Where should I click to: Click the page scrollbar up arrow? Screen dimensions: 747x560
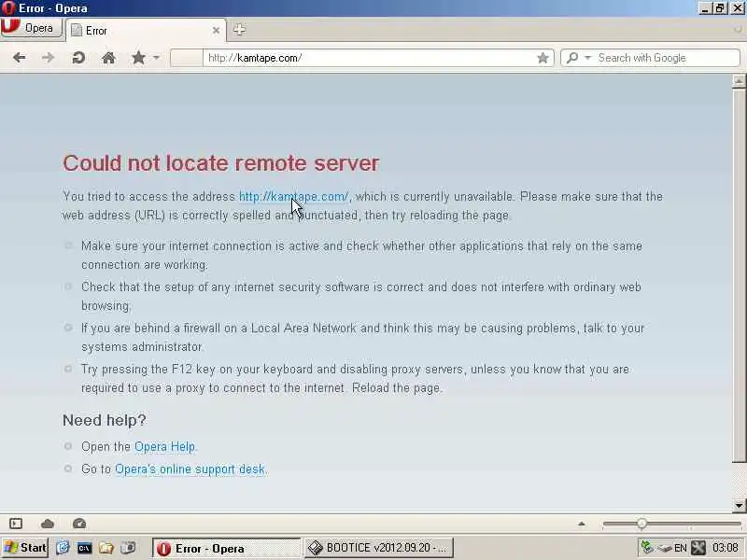pos(739,80)
